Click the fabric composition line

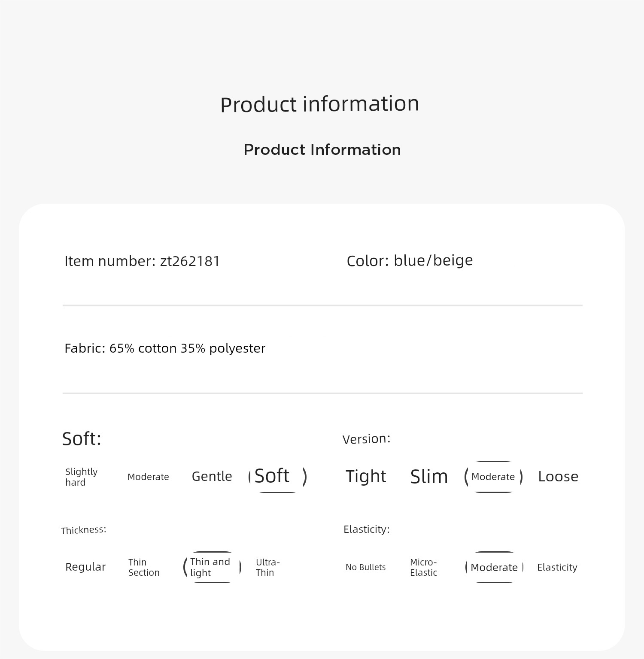(x=165, y=348)
